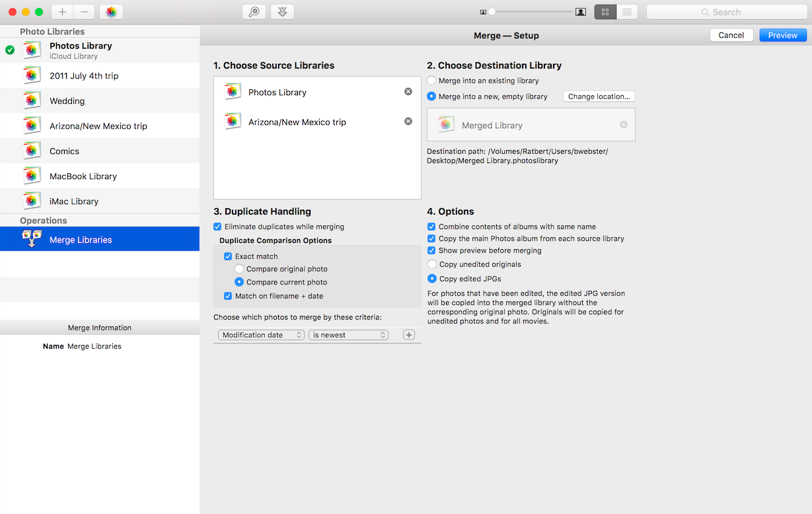Select Merge into an existing library
812x514 pixels.
pos(431,81)
